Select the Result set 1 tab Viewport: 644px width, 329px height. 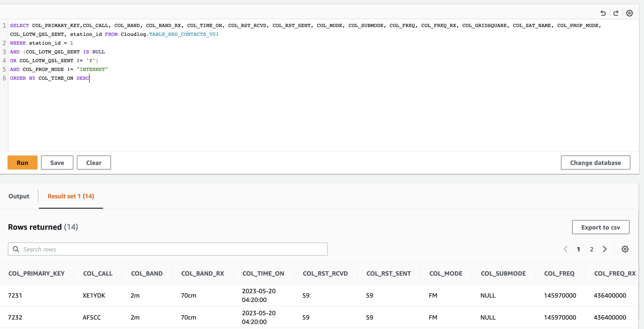click(71, 196)
